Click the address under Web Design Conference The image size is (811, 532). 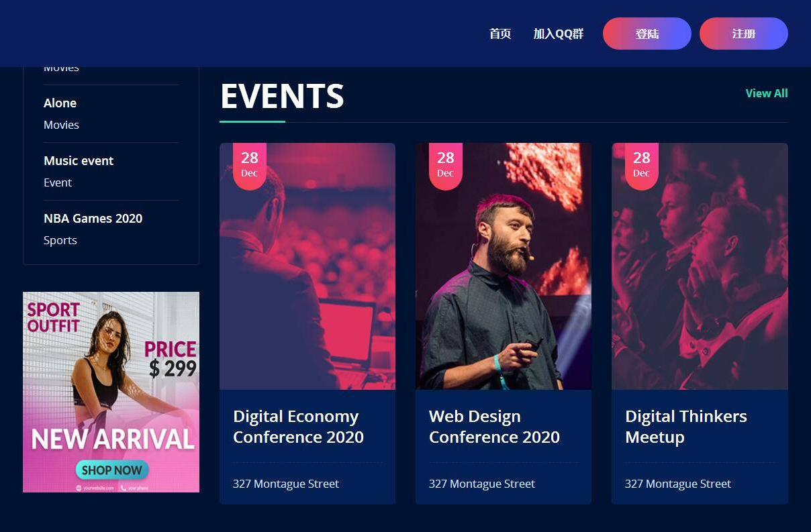(482, 484)
